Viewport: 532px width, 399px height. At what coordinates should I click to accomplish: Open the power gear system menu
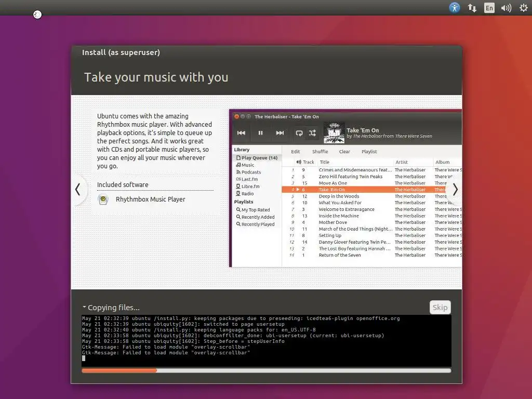[x=524, y=7]
